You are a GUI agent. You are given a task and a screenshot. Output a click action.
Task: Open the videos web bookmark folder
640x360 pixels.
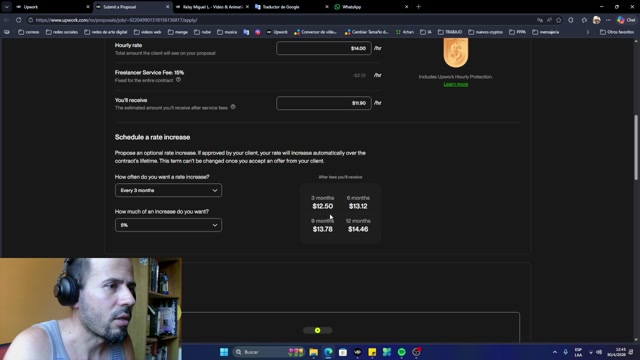pyautogui.click(x=147, y=32)
